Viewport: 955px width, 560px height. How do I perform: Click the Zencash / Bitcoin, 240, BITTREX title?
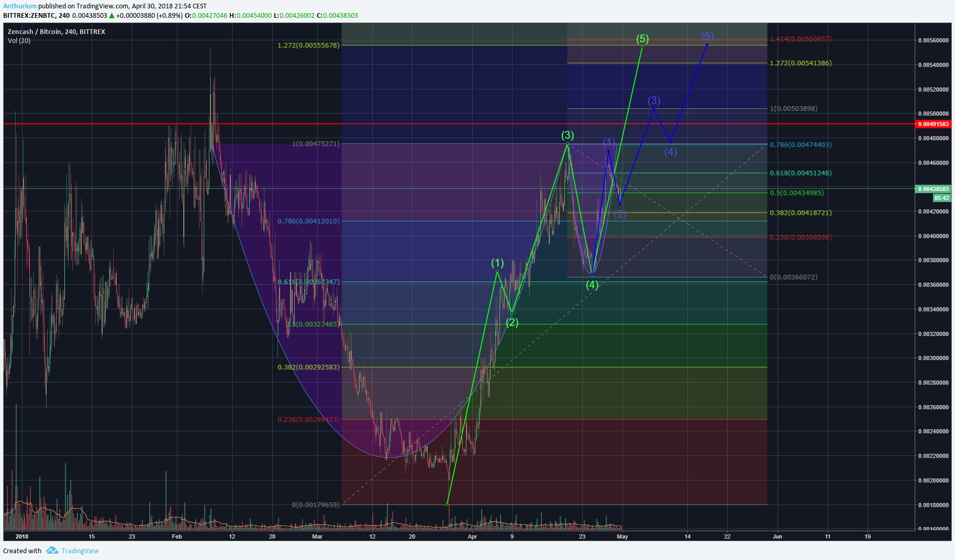[x=57, y=32]
